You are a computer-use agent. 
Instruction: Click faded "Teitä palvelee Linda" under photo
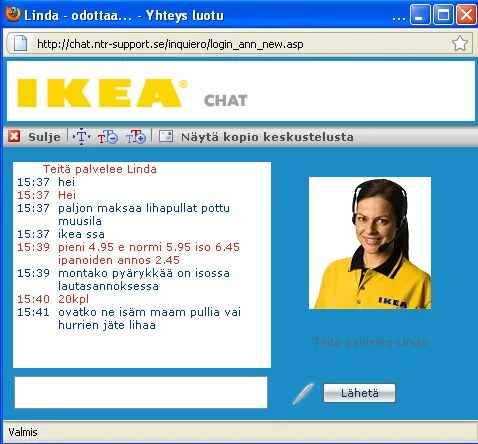tap(370, 342)
